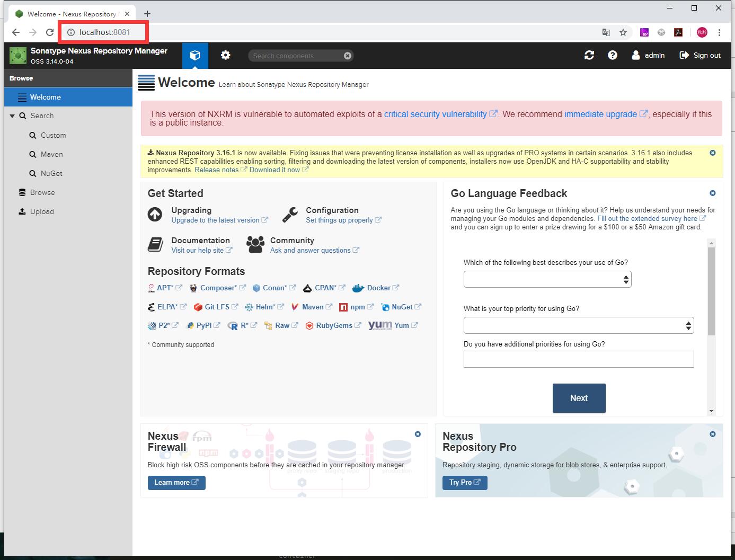The height and width of the screenshot is (560, 735).
Task: Open Browse repositories in sidebar
Action: [42, 192]
